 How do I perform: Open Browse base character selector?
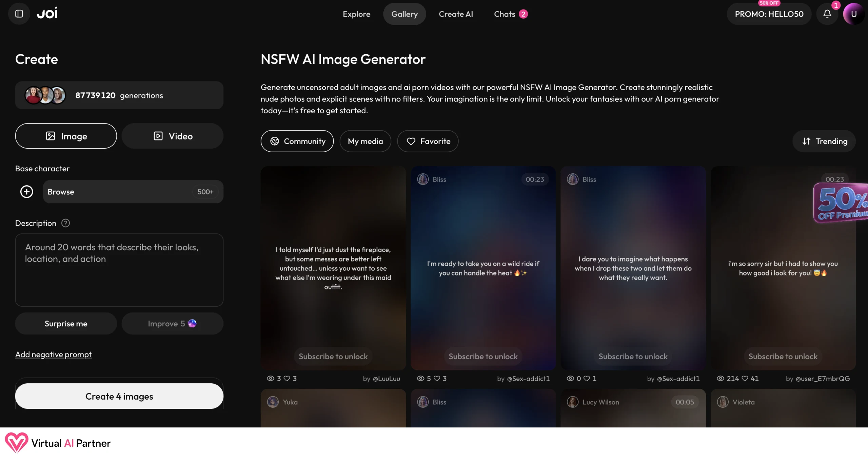click(133, 192)
